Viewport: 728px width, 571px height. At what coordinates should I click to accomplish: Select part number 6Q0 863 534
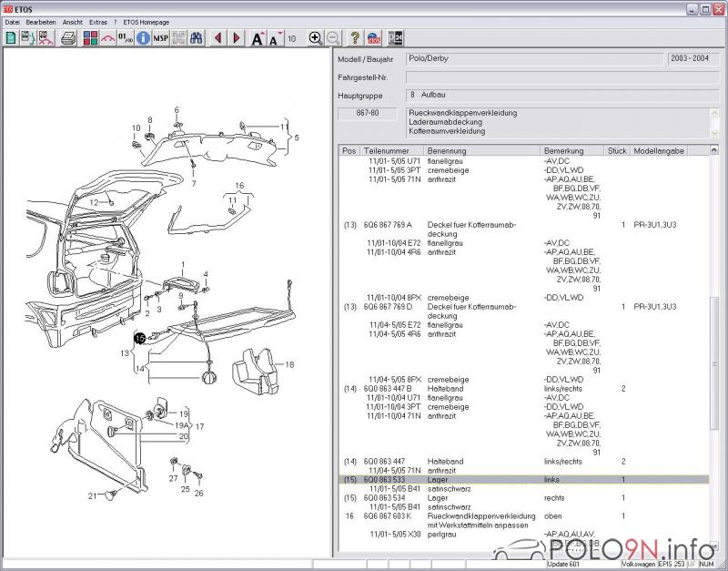pos(384,497)
